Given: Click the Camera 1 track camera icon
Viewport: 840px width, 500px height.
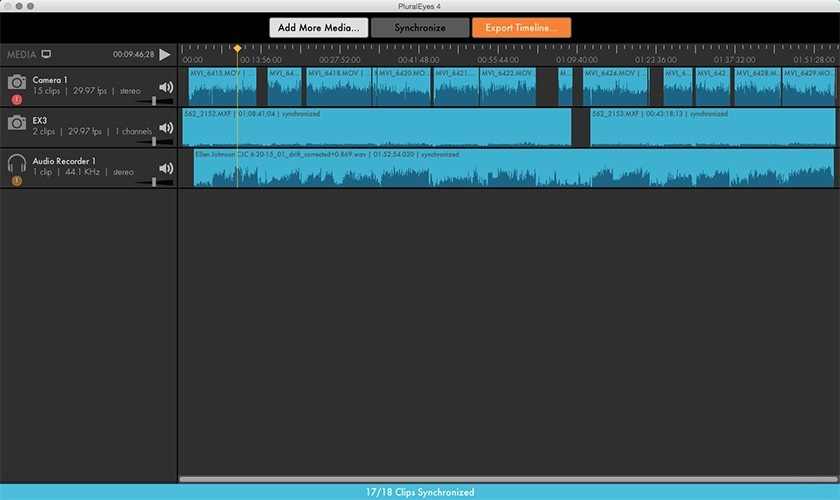Looking at the screenshot, I should [x=17, y=82].
